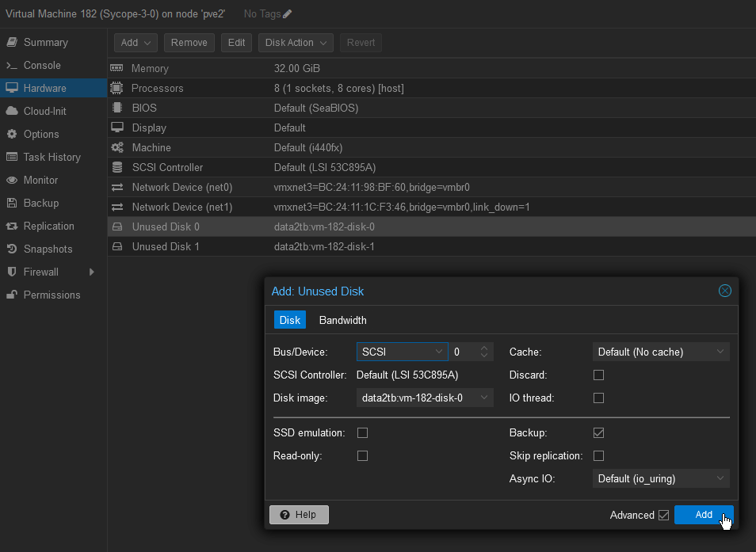Open the Replication section
The width and height of the screenshot is (756, 552).
[48, 226]
